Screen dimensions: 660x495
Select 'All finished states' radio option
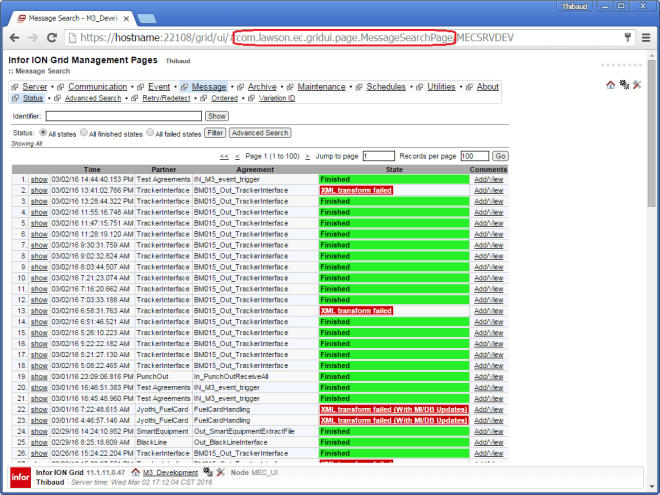(83, 132)
